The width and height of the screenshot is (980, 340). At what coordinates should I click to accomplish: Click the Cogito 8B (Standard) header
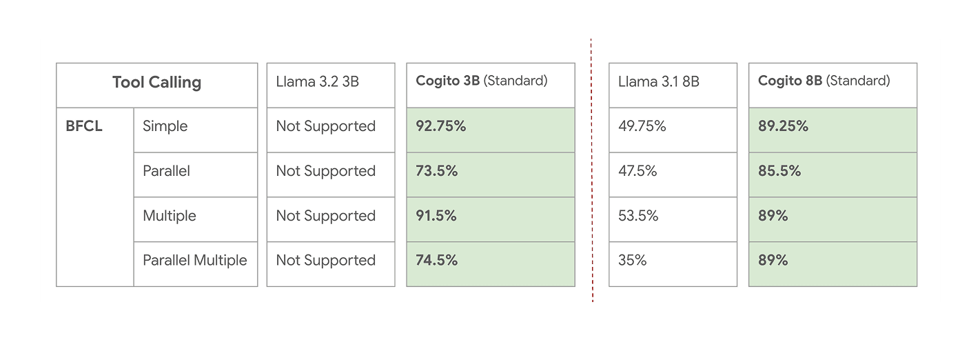[x=824, y=81]
